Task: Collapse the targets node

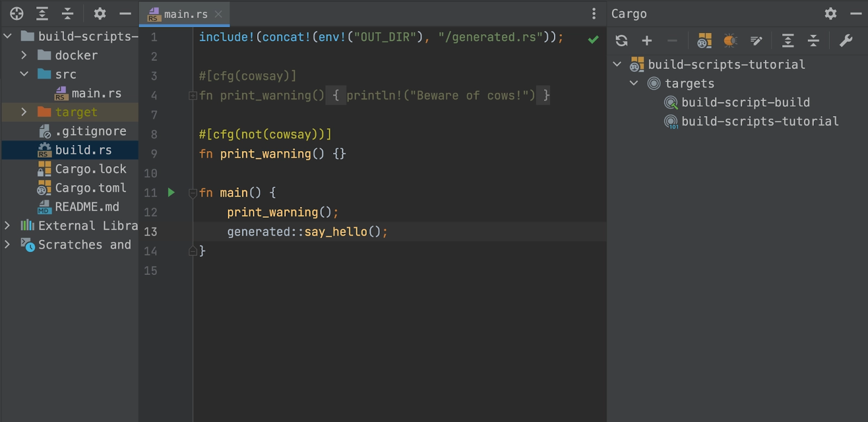Action: point(634,83)
